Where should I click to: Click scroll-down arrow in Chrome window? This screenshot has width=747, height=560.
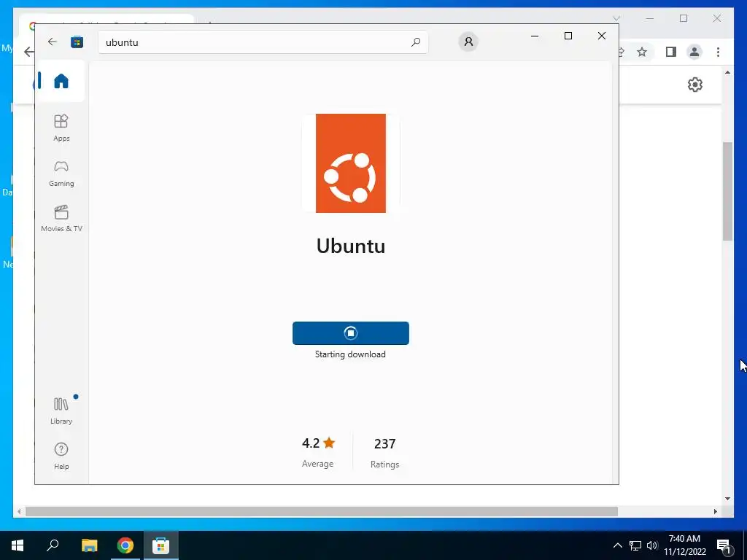[727, 499]
